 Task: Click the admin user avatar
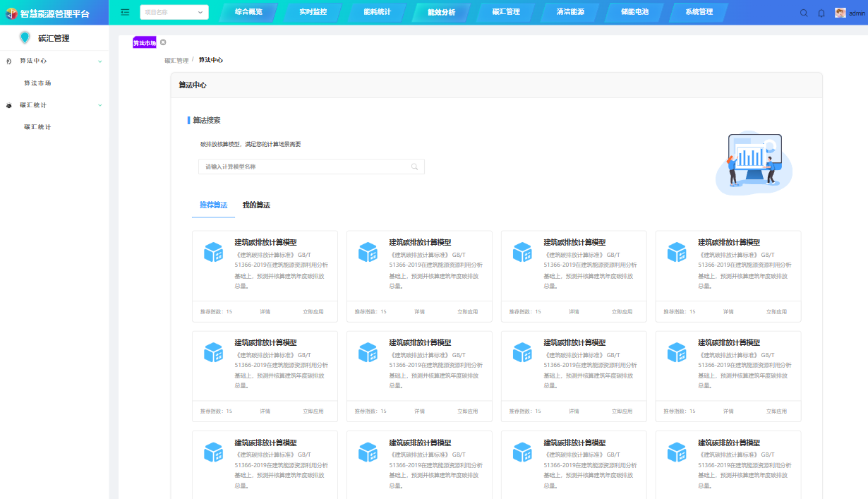(x=840, y=13)
